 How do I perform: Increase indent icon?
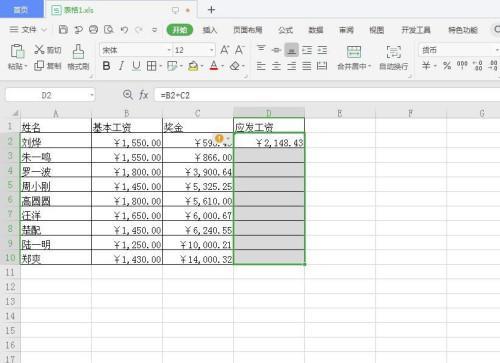(x=322, y=50)
